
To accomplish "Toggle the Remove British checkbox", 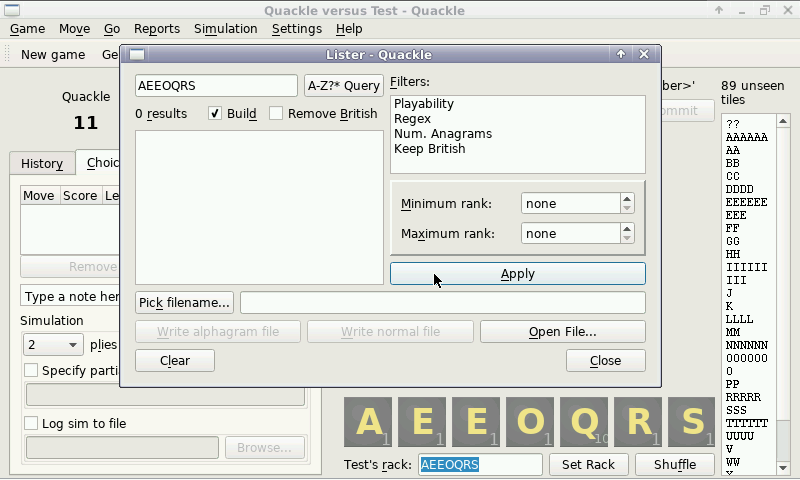I will tap(276, 113).
